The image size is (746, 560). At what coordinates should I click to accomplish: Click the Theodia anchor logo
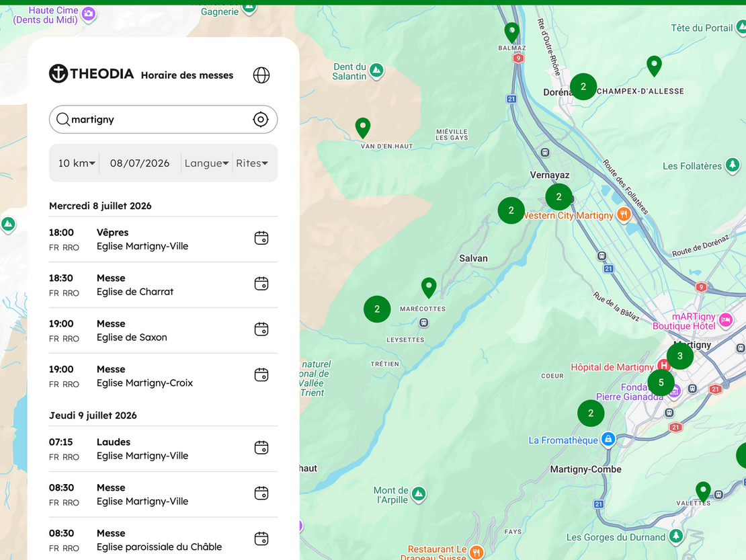[58, 73]
